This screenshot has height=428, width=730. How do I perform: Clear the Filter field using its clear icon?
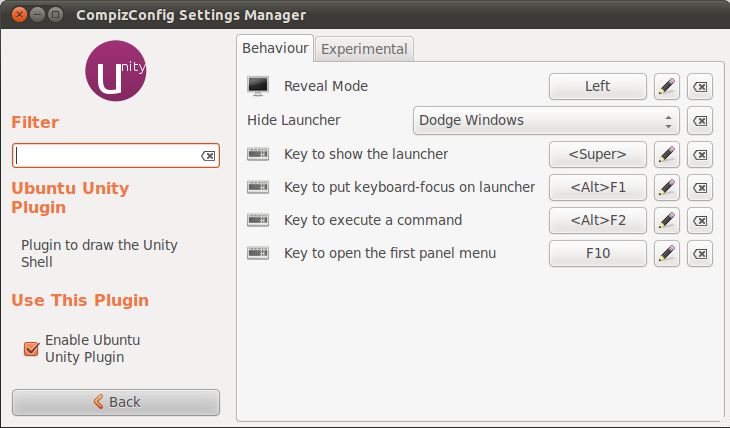[208, 156]
